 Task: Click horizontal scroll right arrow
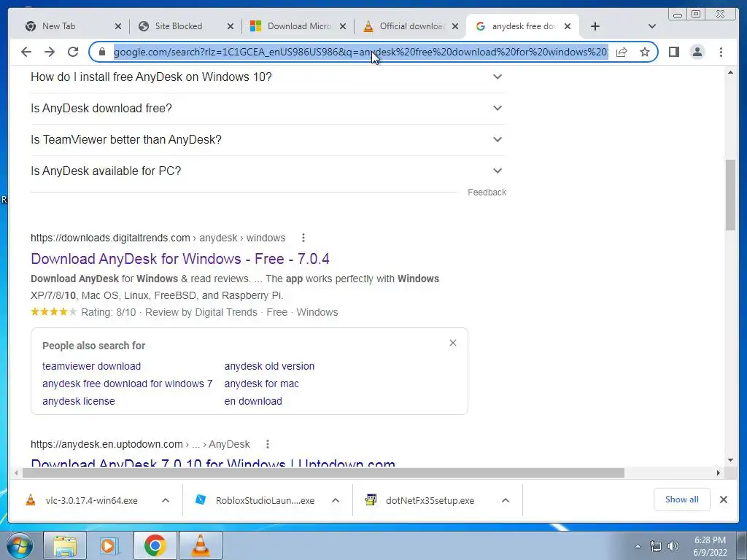pyautogui.click(x=719, y=472)
